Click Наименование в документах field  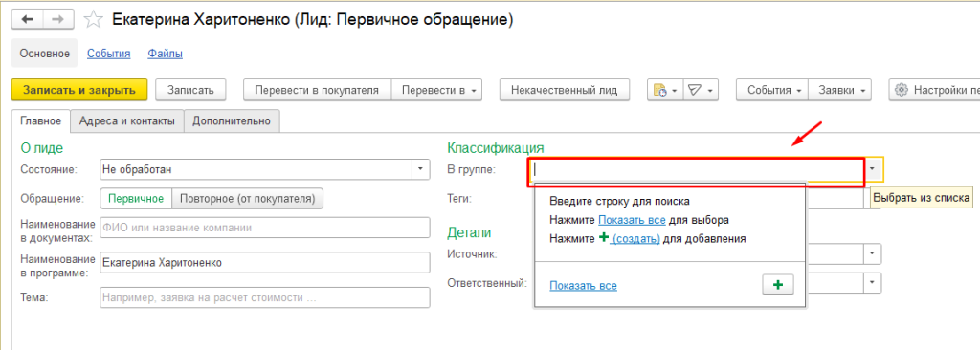click(265, 228)
